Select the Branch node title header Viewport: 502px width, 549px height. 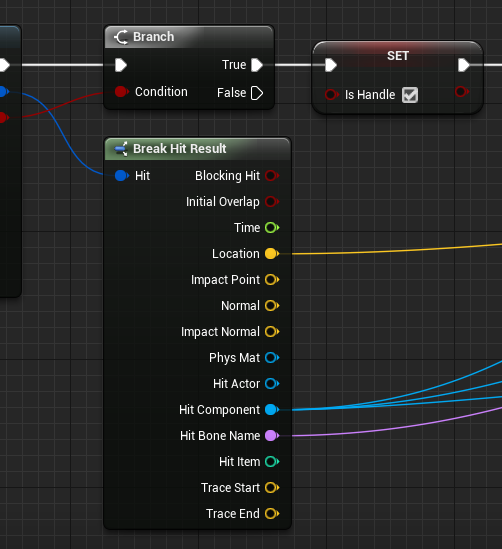click(x=189, y=37)
